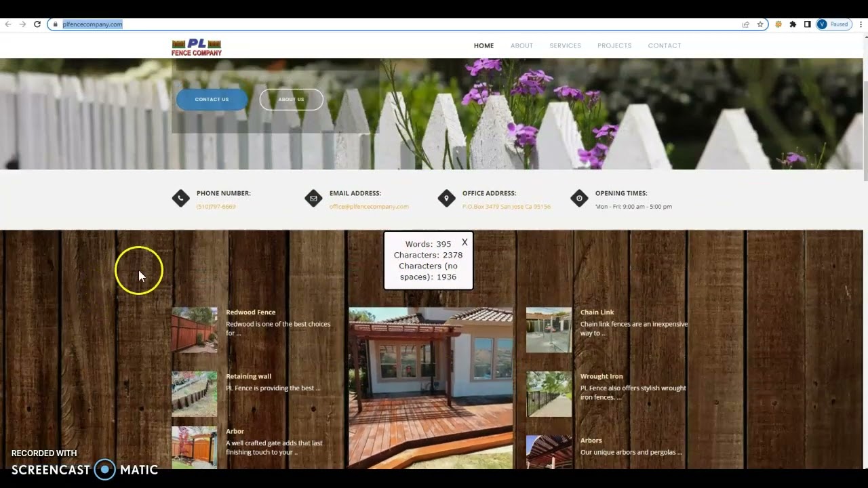Click the Redwood Fence thumbnail image

195,330
